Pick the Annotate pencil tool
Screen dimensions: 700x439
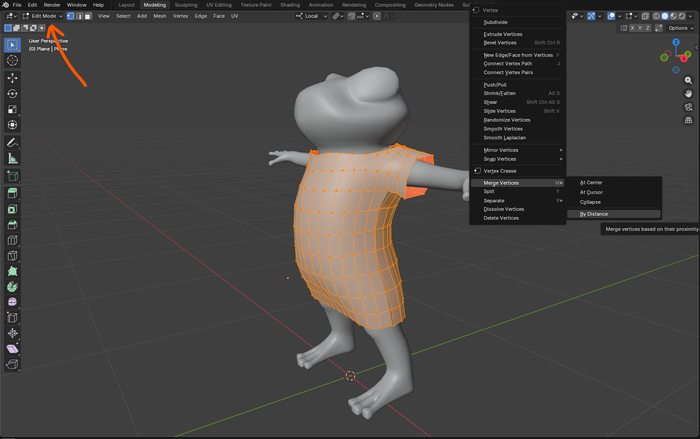tap(12, 142)
